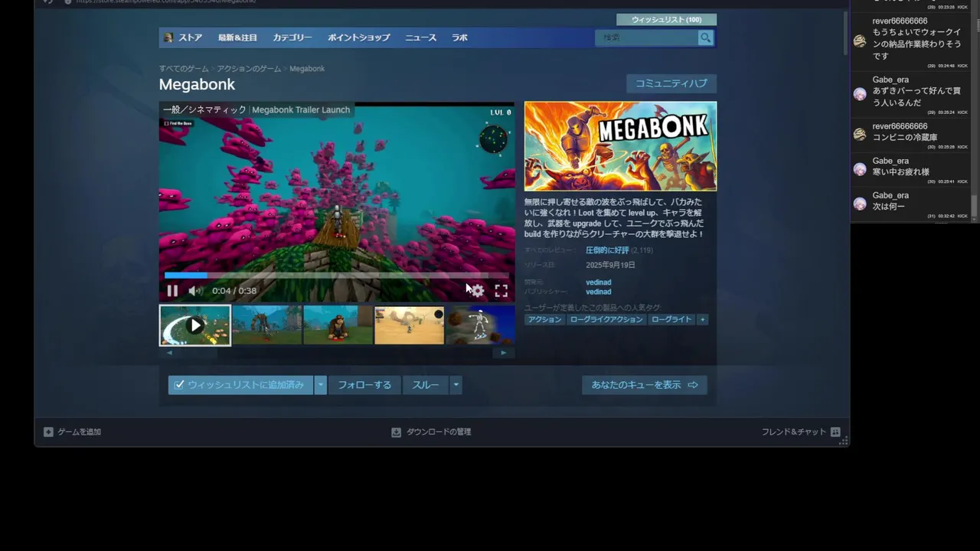Mute the trailer with the speaker icon
This screenshot has height=551, width=980.
click(x=195, y=291)
